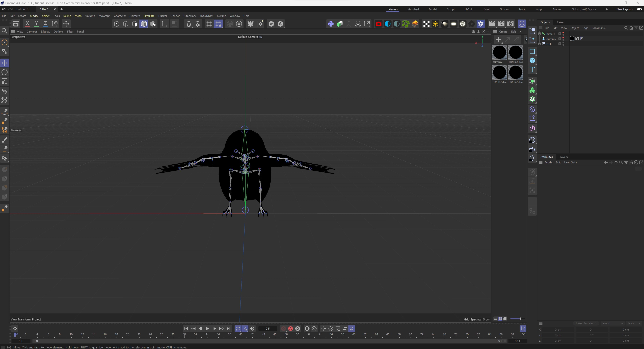Switch to Edges mode icon

pyautogui.click(x=126, y=24)
